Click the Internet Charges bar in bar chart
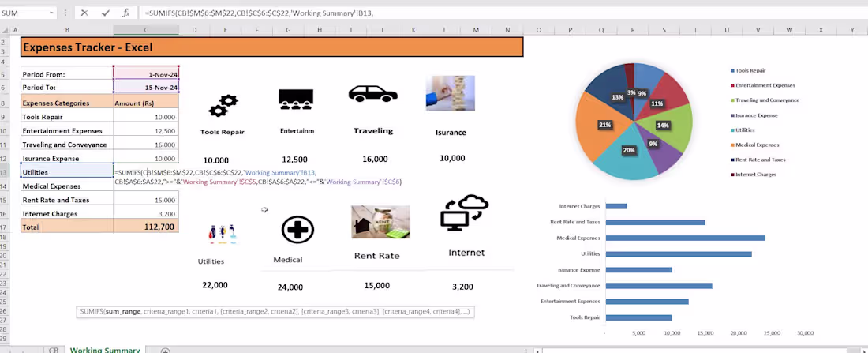 [x=616, y=206]
